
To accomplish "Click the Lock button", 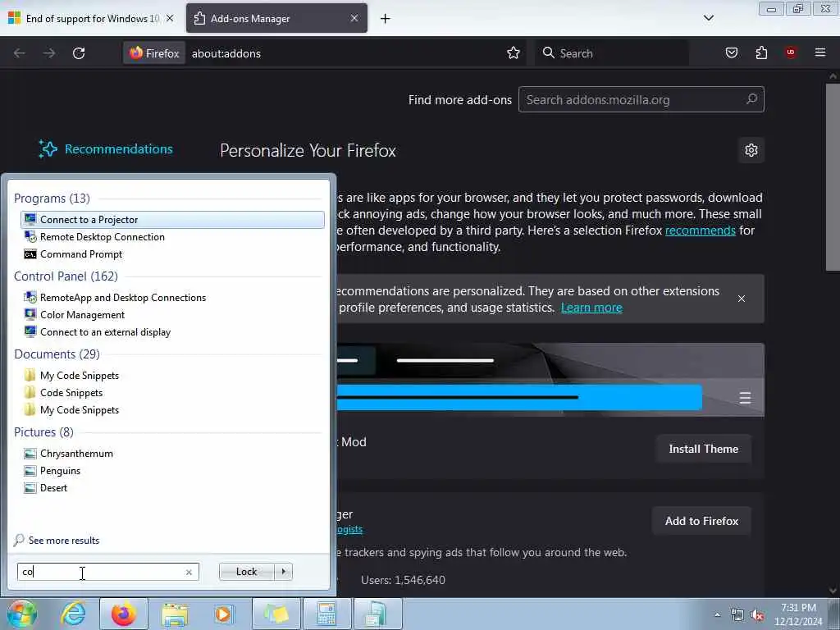I will click(246, 572).
